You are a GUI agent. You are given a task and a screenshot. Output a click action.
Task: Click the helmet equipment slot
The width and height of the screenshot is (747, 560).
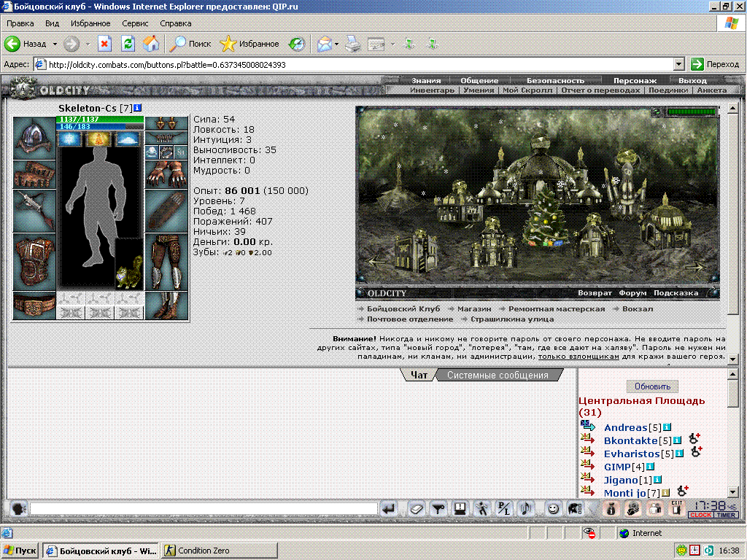coord(34,138)
